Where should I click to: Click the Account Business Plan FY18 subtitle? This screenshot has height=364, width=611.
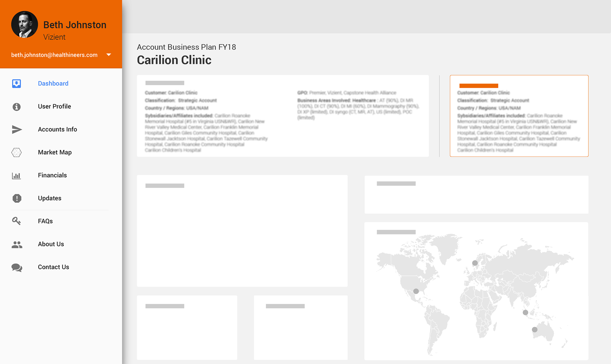tap(186, 47)
